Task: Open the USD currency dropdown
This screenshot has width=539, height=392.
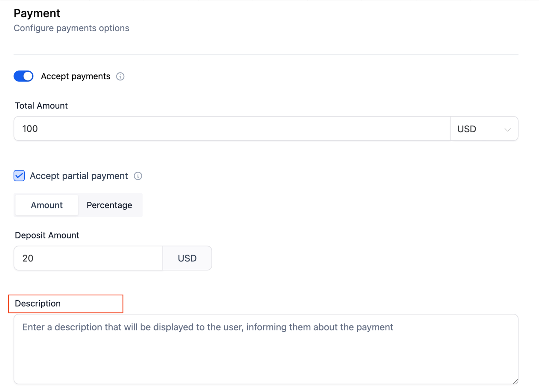Action: tap(483, 129)
